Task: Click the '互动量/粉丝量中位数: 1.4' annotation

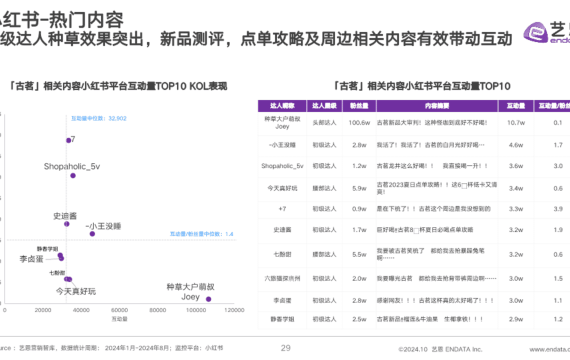Action: pyautogui.click(x=201, y=234)
